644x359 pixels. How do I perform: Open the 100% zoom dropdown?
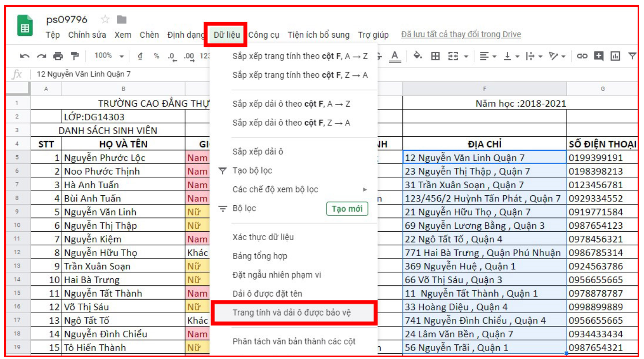click(109, 56)
